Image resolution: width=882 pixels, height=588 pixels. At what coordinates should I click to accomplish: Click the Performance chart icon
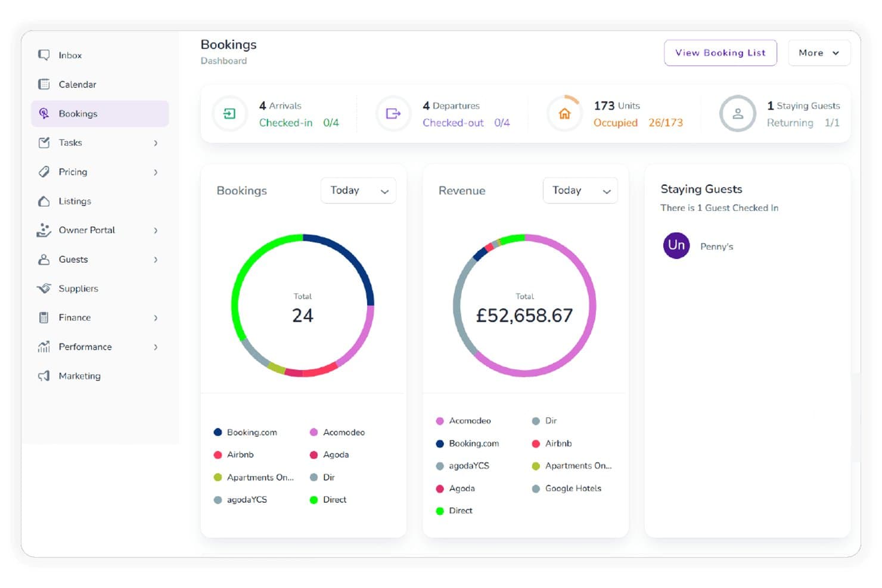[x=44, y=347]
